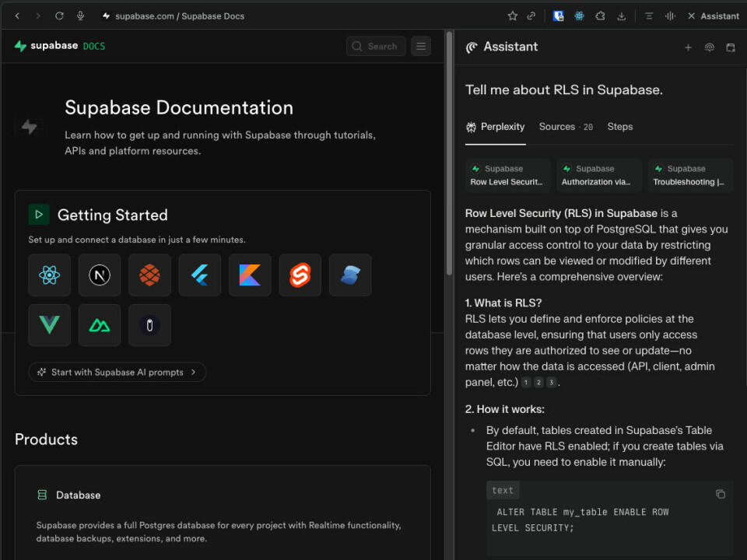This screenshot has height=560, width=747.
Task: Open citation 2 in the answer
Action: pos(538,383)
